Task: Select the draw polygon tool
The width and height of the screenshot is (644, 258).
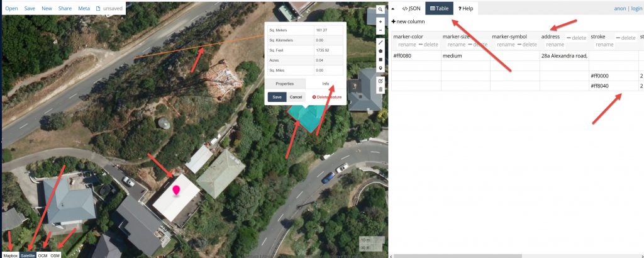Action: [x=380, y=51]
